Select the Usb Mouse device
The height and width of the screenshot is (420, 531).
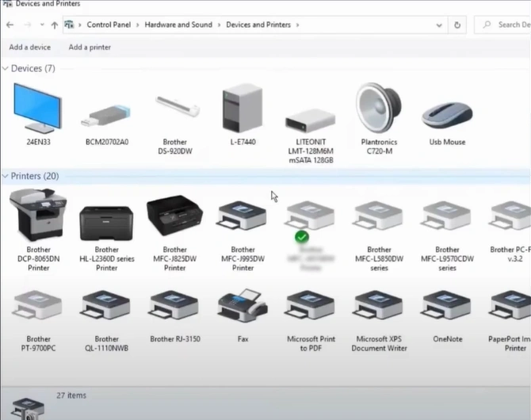point(447,115)
